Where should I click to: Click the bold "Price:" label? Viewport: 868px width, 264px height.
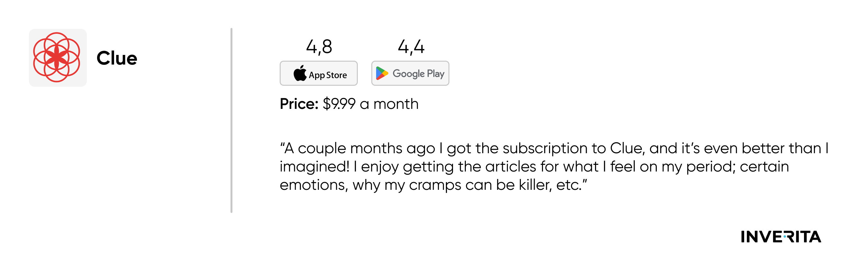[299, 104]
